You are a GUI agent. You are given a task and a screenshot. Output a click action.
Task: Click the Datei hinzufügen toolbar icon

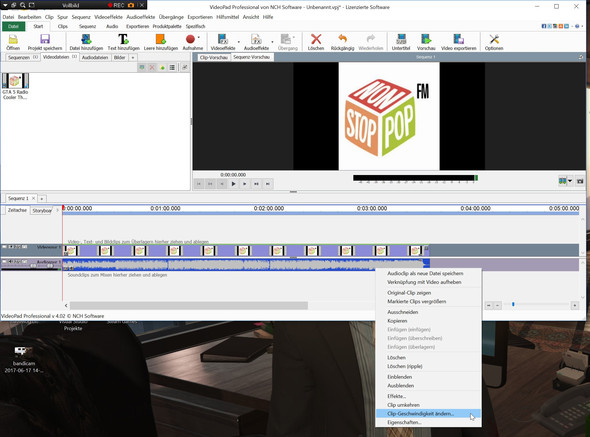tap(86, 39)
